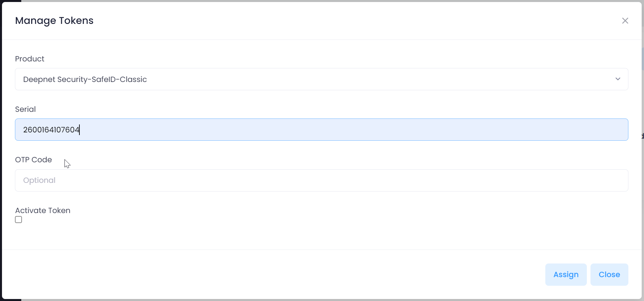Assign the token with serial 2600164107604
This screenshot has width=644, height=301.
pos(566,274)
